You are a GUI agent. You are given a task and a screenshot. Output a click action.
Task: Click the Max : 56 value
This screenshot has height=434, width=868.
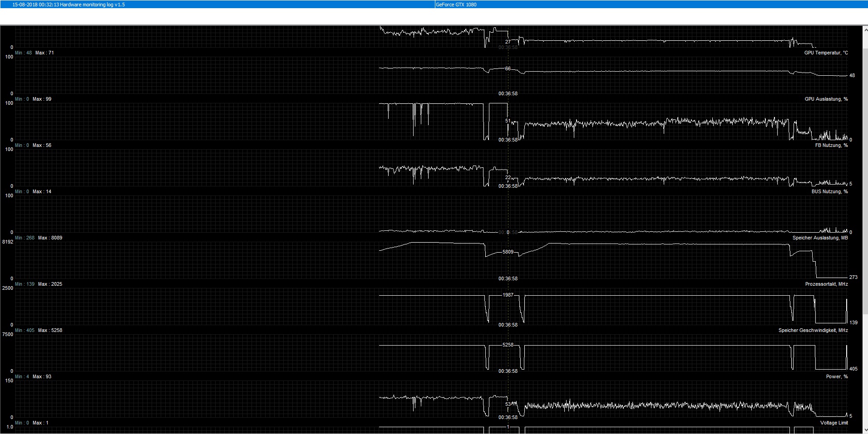pyautogui.click(x=42, y=145)
